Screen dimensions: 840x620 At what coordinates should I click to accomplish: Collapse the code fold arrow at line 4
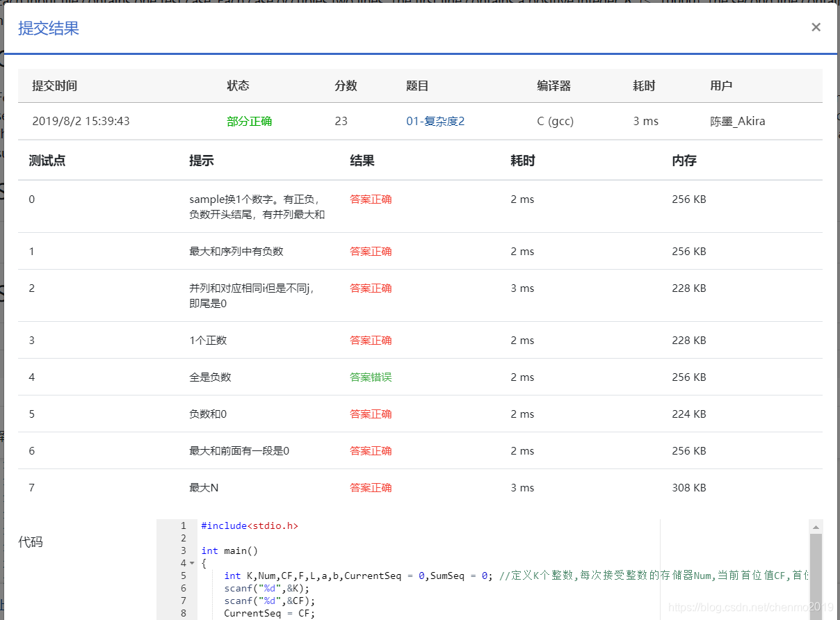192,563
